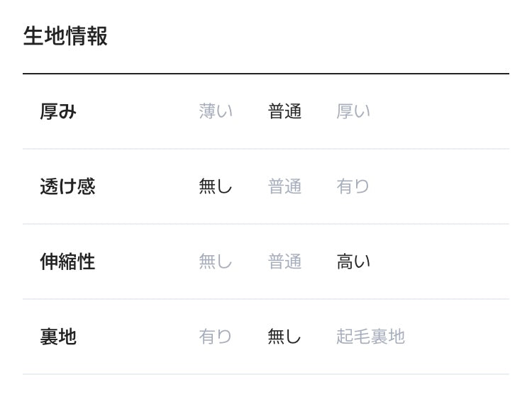Select 有り in the 裏地 row
The height and width of the screenshot is (394, 532).
pos(216,337)
